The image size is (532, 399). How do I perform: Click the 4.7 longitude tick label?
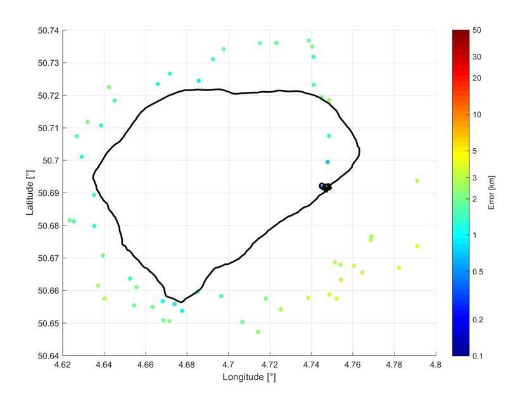229,365
